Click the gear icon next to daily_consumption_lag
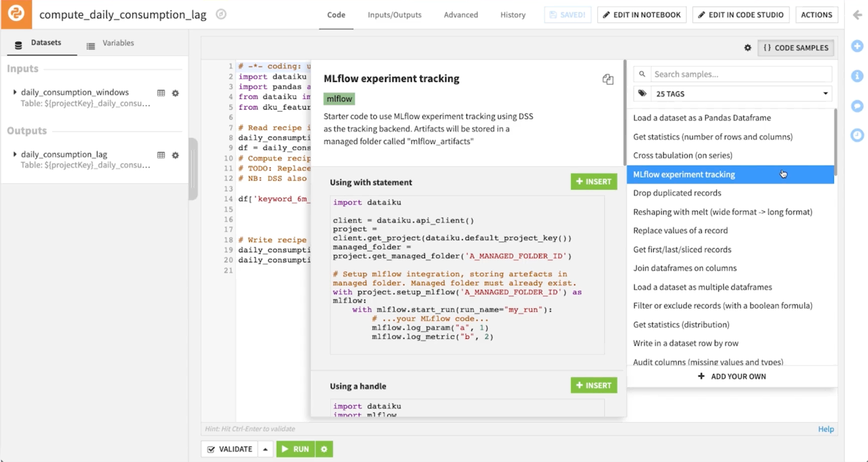 pos(175,155)
